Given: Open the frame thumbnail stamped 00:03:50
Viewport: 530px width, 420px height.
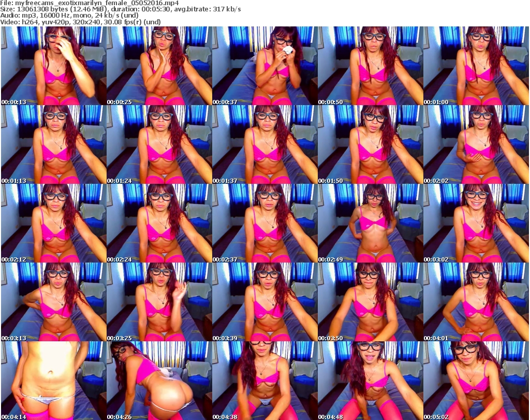Looking at the screenshot, I should tap(371, 302).
